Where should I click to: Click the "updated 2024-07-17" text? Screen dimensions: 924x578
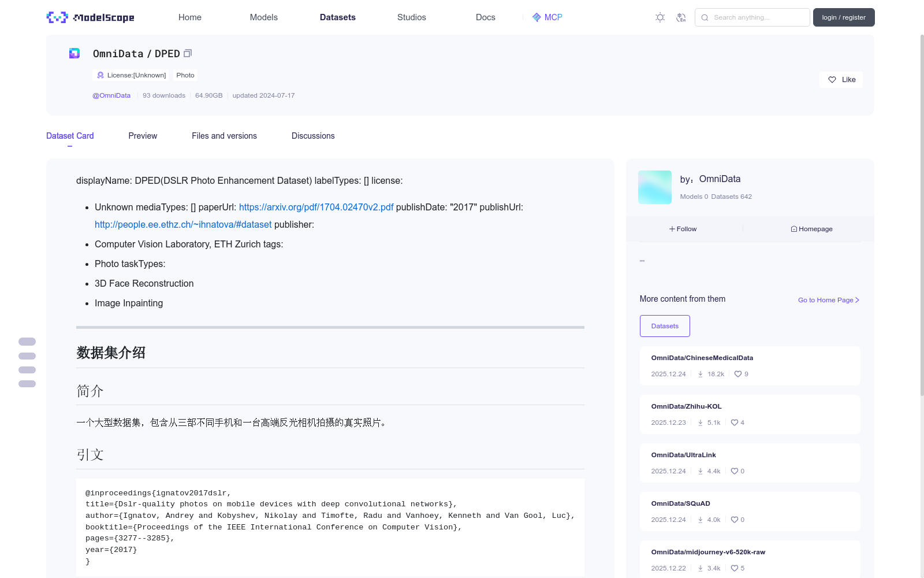pyautogui.click(x=263, y=95)
